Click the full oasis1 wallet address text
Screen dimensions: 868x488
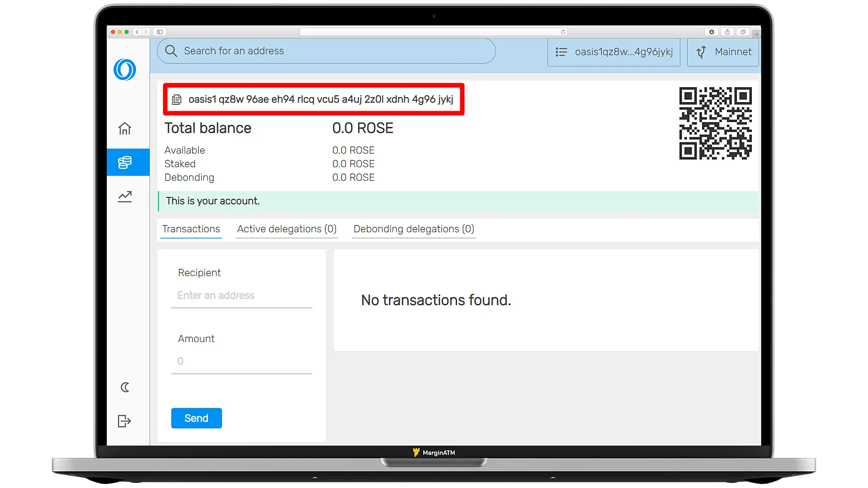[321, 99]
